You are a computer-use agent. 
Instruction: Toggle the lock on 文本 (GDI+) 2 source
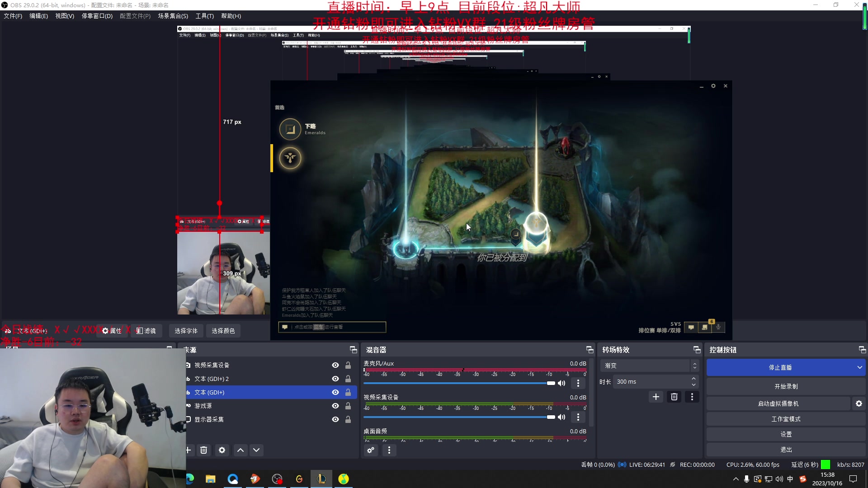(348, 379)
